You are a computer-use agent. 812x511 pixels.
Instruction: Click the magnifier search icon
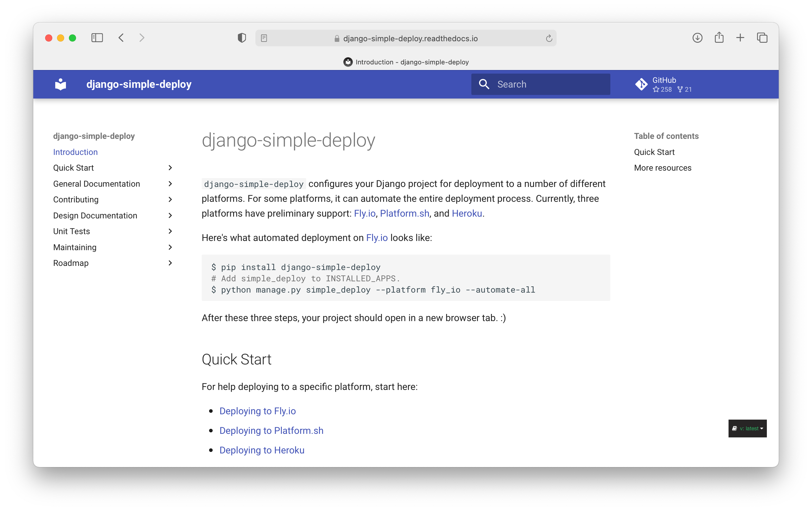click(x=484, y=84)
